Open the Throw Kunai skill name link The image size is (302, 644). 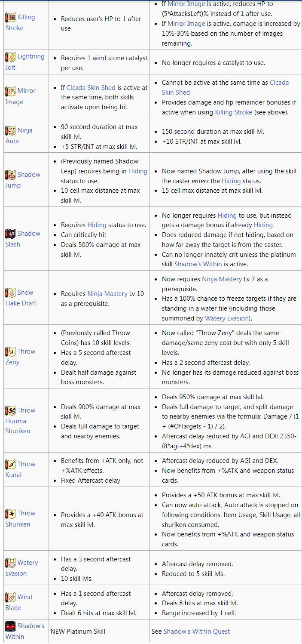(x=20, y=469)
